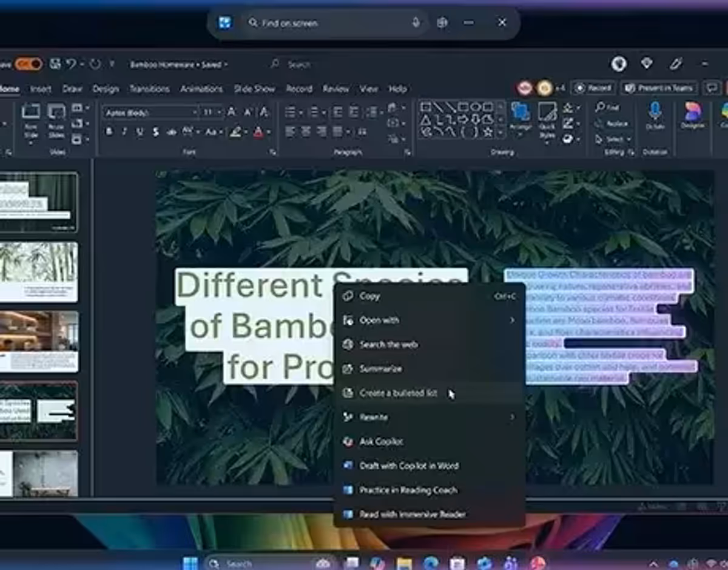
Task: Click the text highlight color button
Action: pos(235,132)
